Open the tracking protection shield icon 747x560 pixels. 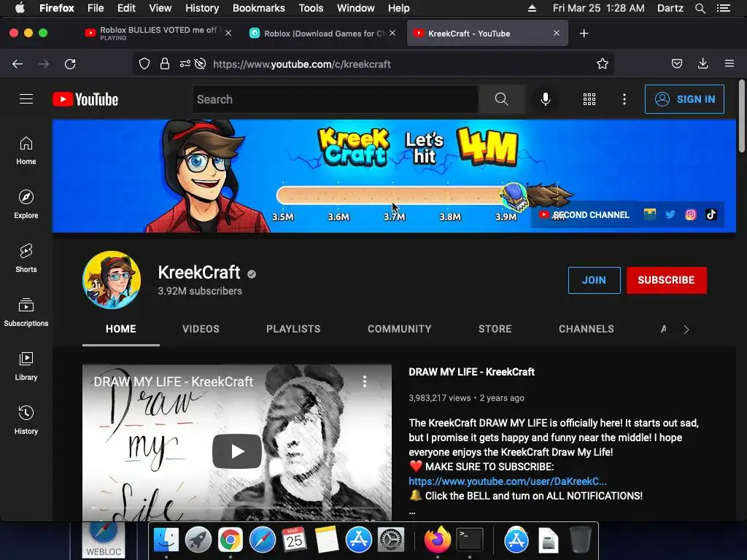coord(144,64)
